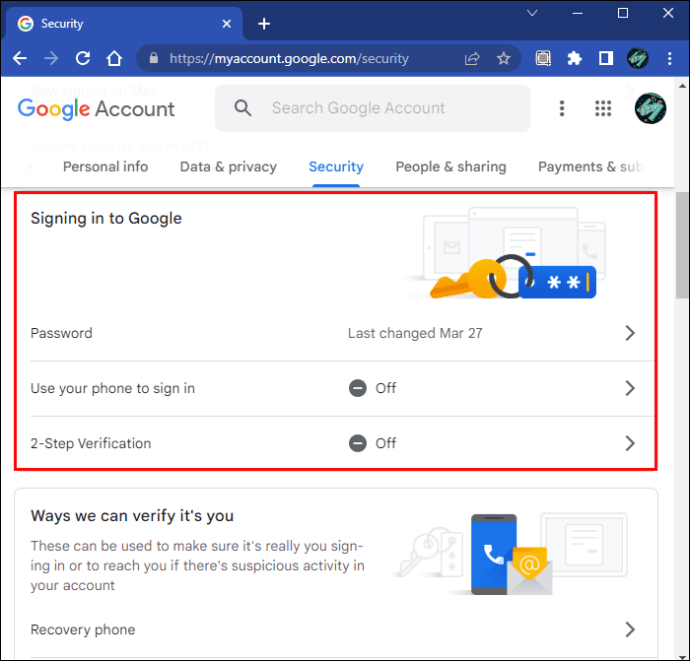Expand the Password row chevron
Image resolution: width=690 pixels, height=661 pixels.
point(630,333)
